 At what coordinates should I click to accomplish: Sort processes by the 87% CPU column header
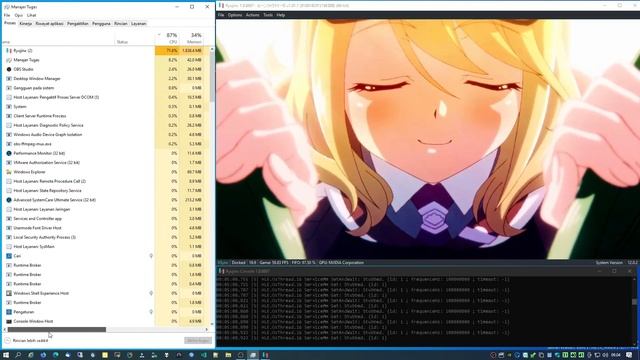click(x=167, y=38)
